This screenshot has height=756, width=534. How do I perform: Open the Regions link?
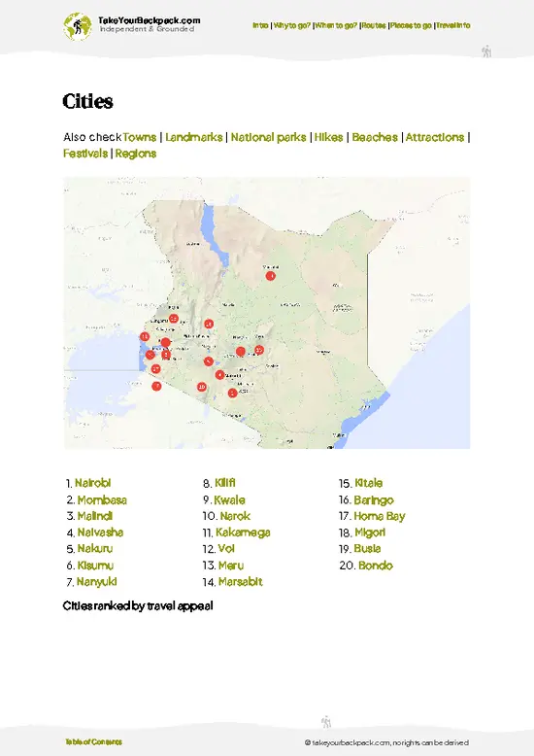point(136,154)
